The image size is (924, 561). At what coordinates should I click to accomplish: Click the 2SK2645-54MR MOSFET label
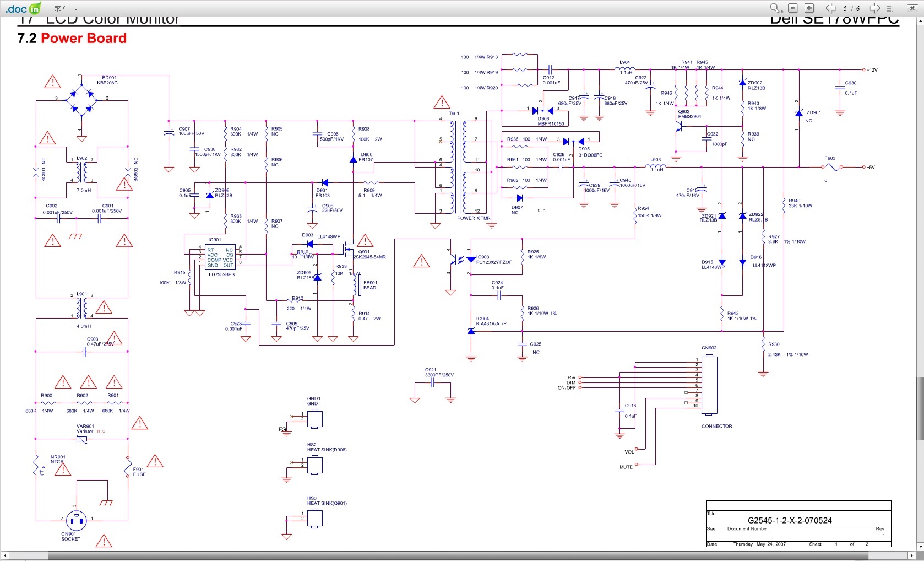tap(369, 257)
